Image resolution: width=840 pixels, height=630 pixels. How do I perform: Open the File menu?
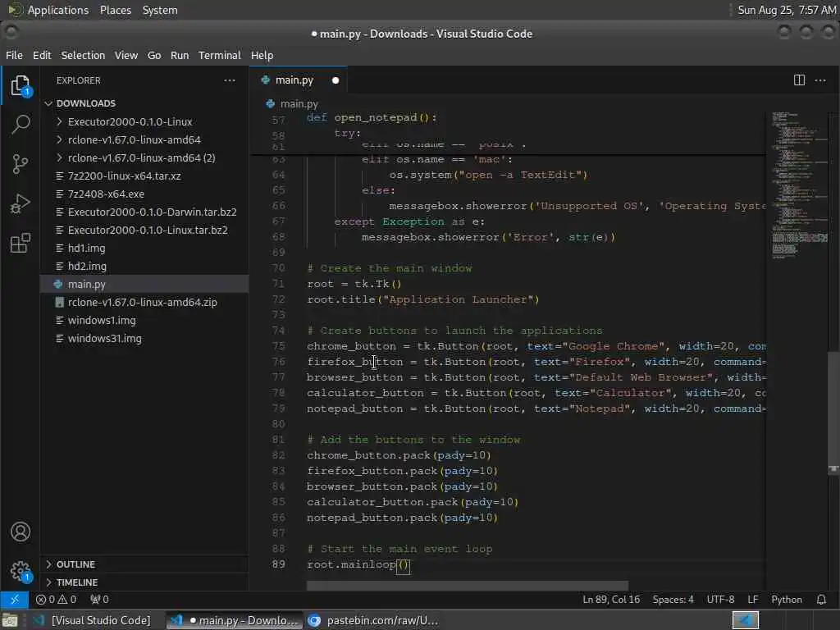pyautogui.click(x=14, y=55)
